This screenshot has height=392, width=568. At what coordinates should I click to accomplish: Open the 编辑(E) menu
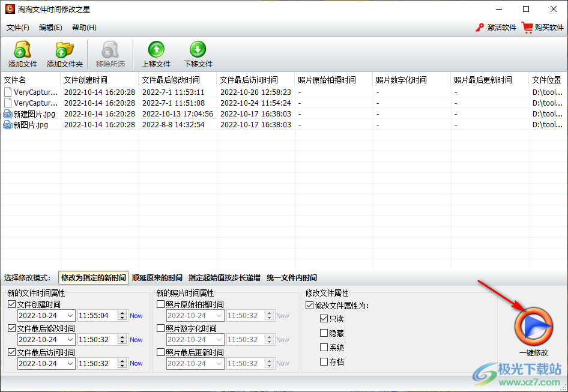[x=50, y=28]
